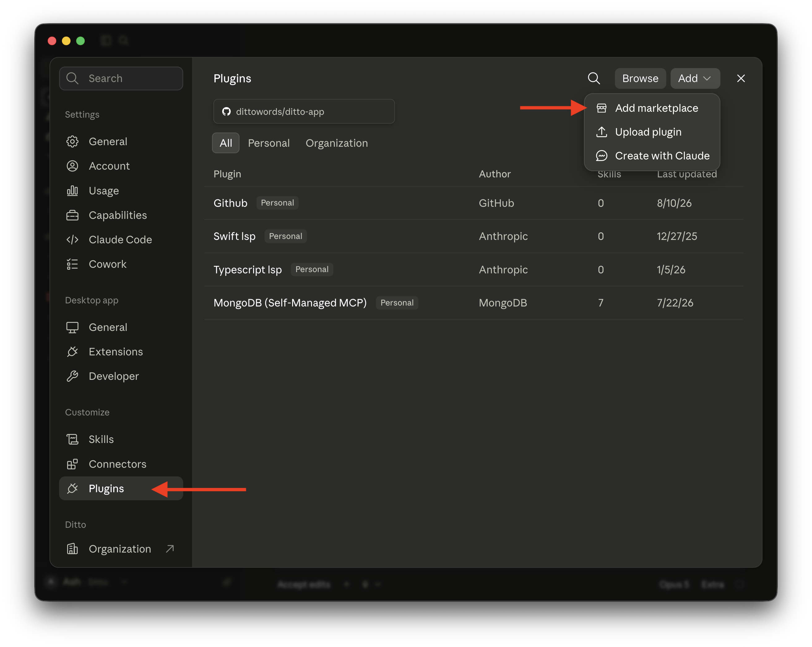This screenshot has width=812, height=647.
Task: Focus the settings Search field
Action: [121, 78]
